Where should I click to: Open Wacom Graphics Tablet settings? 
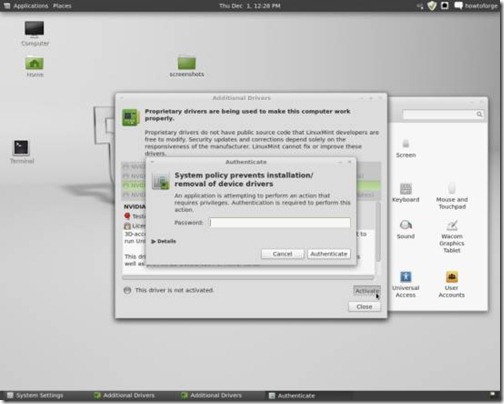452,236
